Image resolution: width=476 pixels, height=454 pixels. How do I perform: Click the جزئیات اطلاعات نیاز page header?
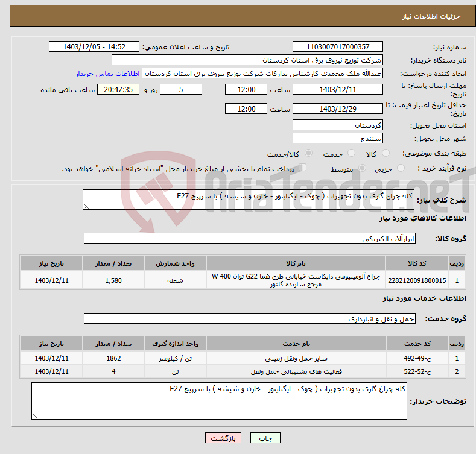[243, 16]
